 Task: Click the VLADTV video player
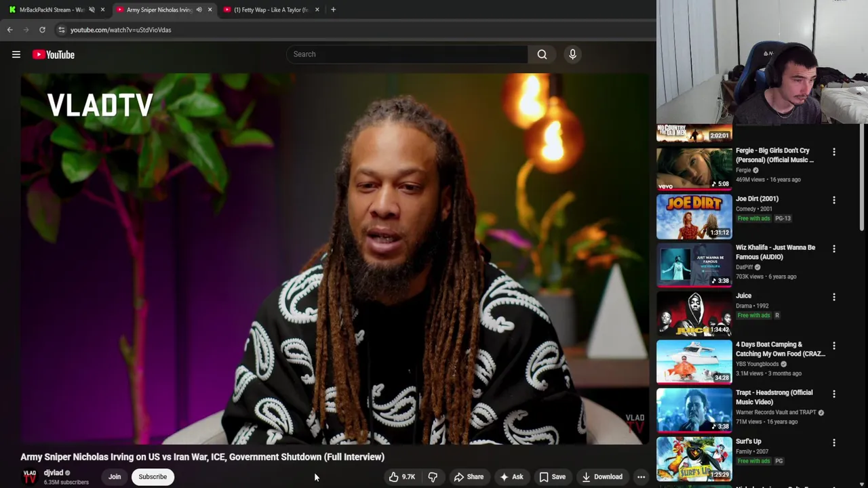335,259
